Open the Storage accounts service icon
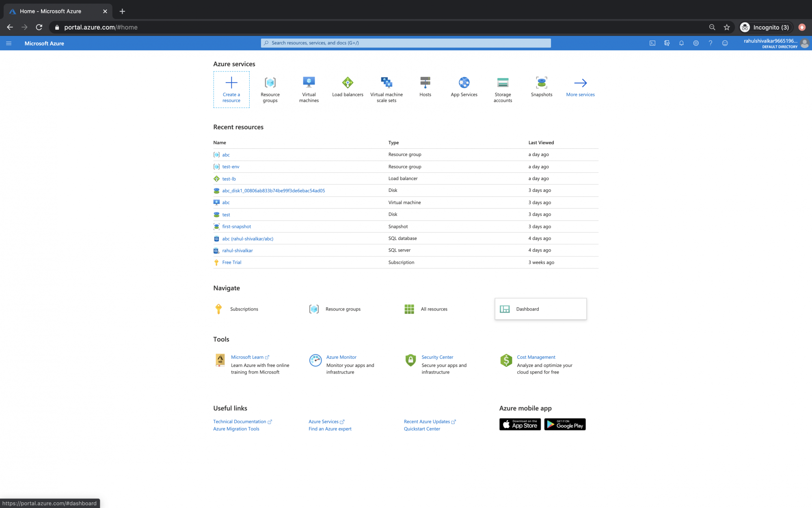 click(x=503, y=83)
